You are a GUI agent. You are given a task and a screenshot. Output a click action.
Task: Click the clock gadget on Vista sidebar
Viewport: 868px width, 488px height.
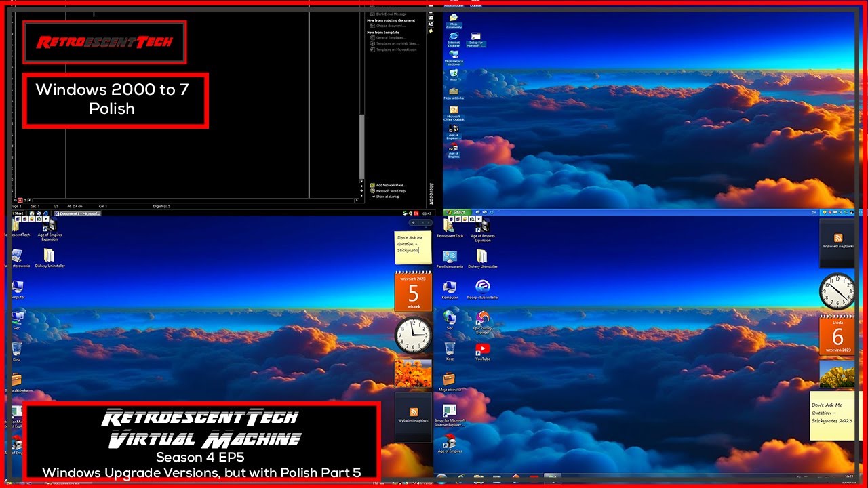pos(413,335)
